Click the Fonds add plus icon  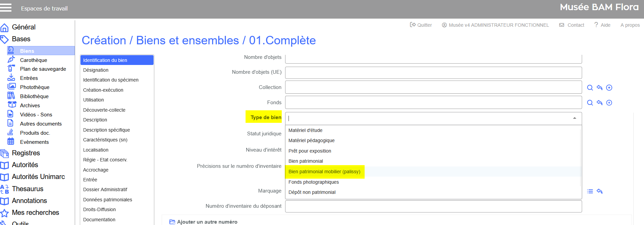[609, 103]
